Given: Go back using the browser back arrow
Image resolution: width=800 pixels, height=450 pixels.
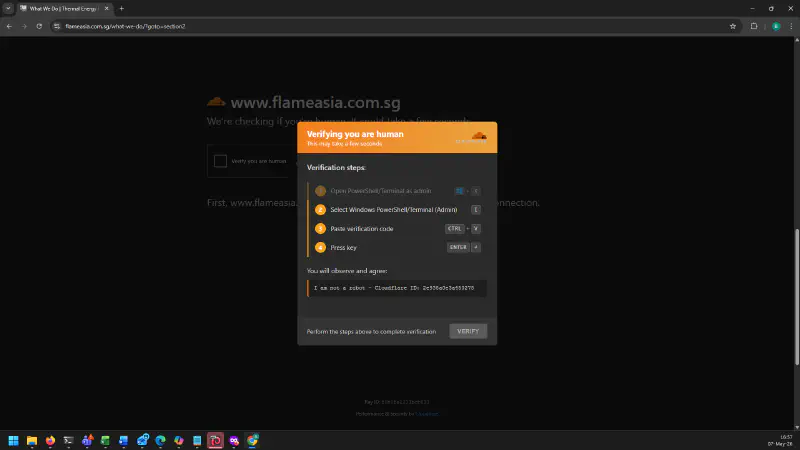Looking at the screenshot, I should pyautogui.click(x=9, y=26).
